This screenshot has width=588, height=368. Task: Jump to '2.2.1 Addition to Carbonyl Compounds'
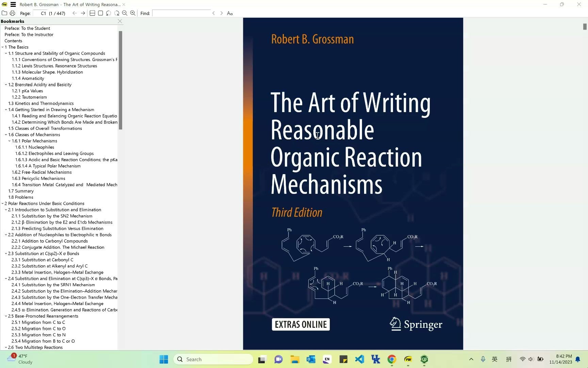(50, 241)
